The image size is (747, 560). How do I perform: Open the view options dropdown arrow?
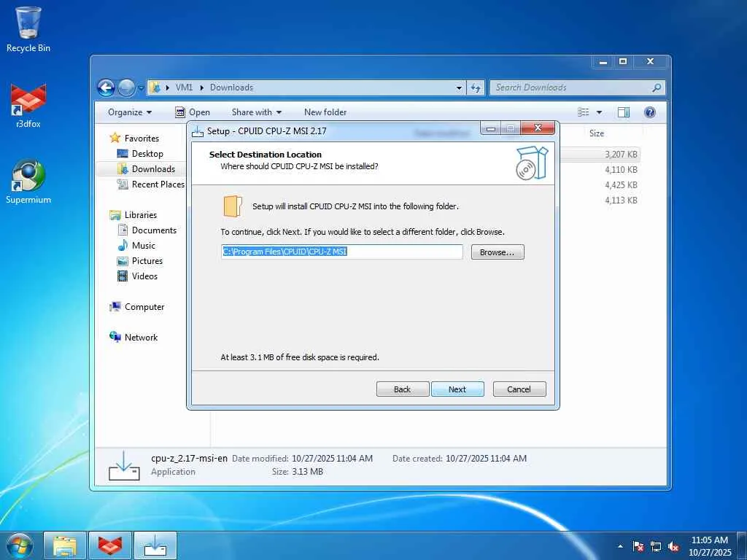click(599, 112)
